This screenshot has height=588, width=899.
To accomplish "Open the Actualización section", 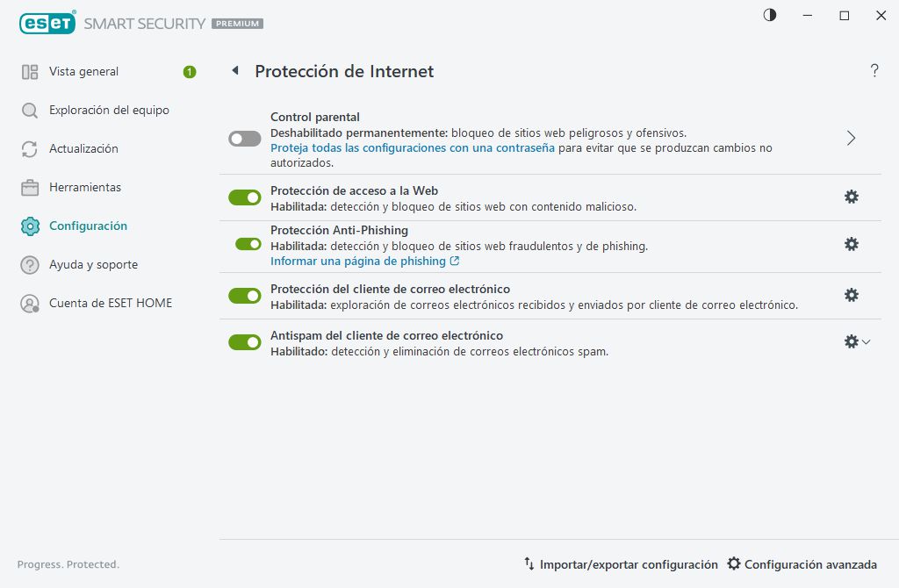I will pos(85,148).
